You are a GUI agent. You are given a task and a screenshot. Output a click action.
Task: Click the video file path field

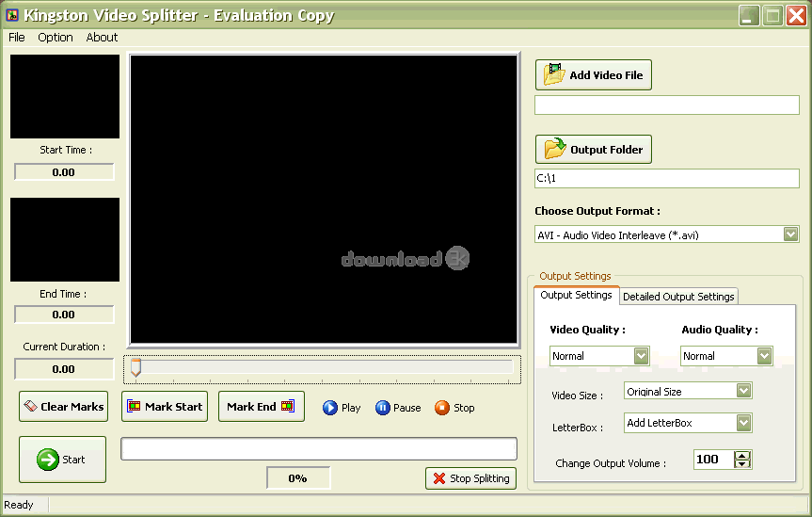(667, 105)
